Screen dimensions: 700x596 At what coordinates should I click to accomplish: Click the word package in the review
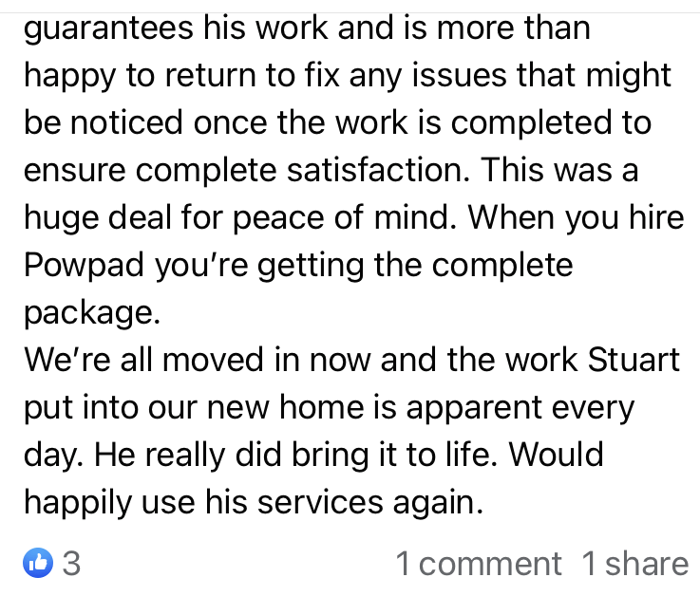(x=92, y=313)
